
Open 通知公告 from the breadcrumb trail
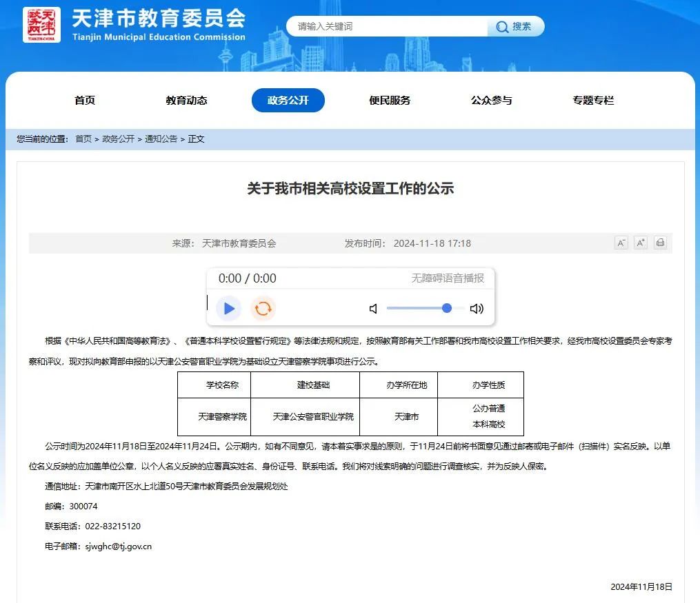coord(161,139)
